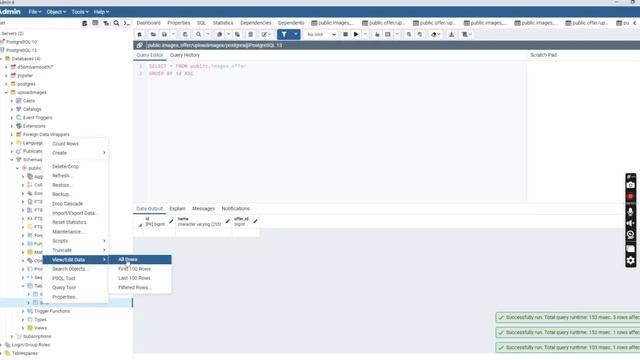Click the Filter funnel button
The width and height of the screenshot is (640, 360).
284,35
